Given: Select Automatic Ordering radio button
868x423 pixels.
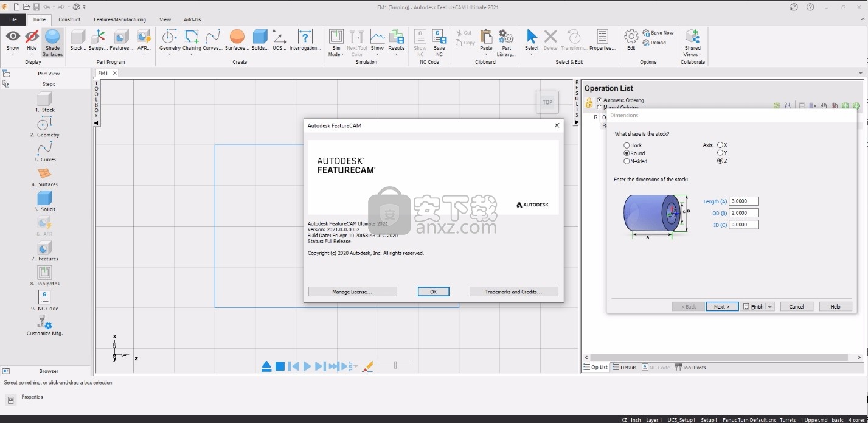Looking at the screenshot, I should 599,100.
